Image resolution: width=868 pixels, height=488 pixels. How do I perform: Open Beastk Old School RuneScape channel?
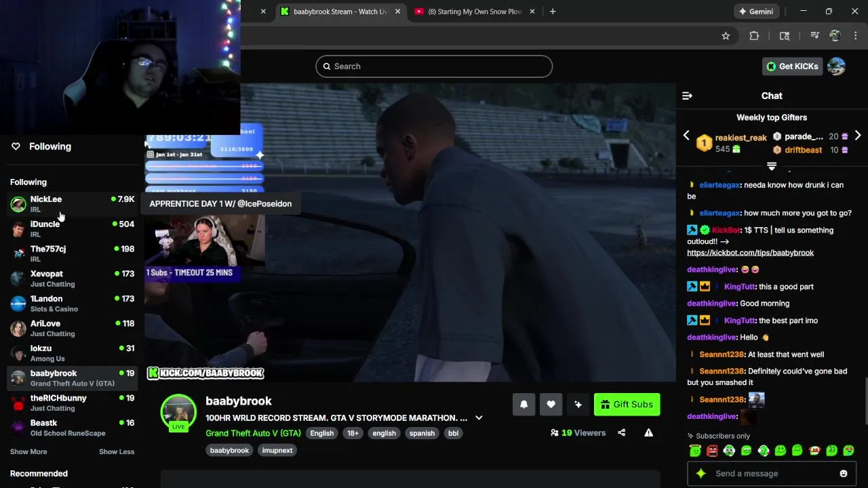(72, 428)
